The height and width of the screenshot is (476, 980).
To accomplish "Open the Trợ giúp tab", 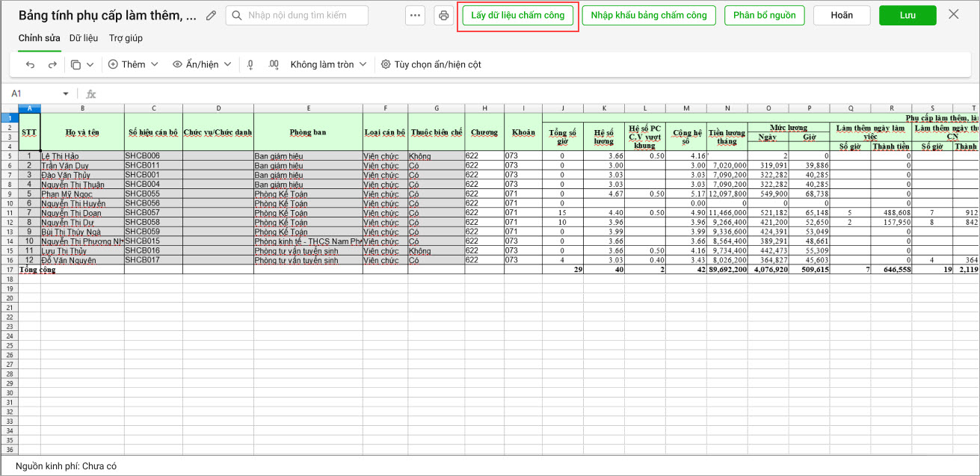I will point(126,38).
